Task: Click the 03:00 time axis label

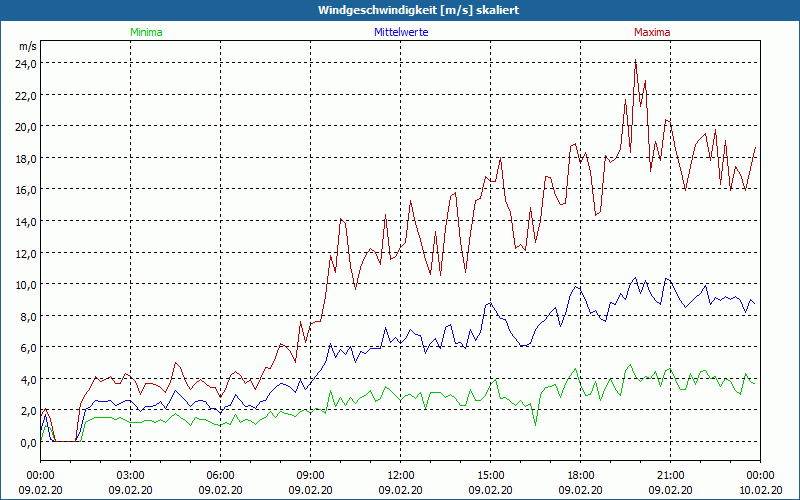Action: click(x=131, y=475)
